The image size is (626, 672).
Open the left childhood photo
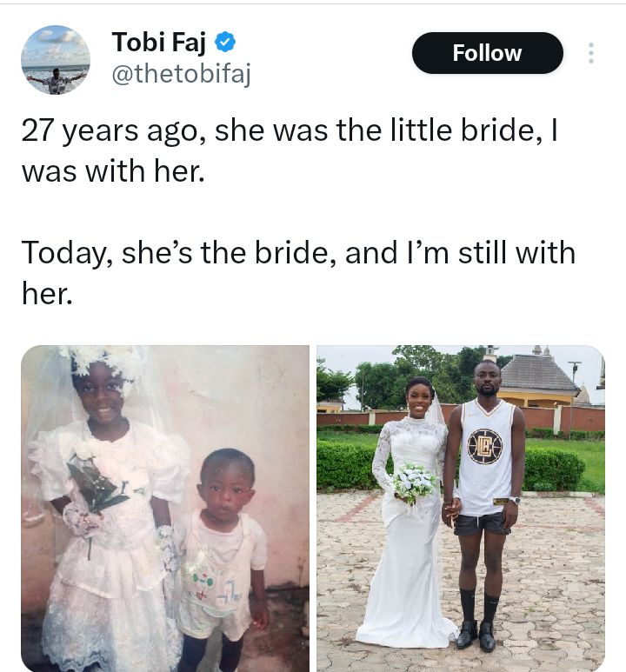point(165,508)
